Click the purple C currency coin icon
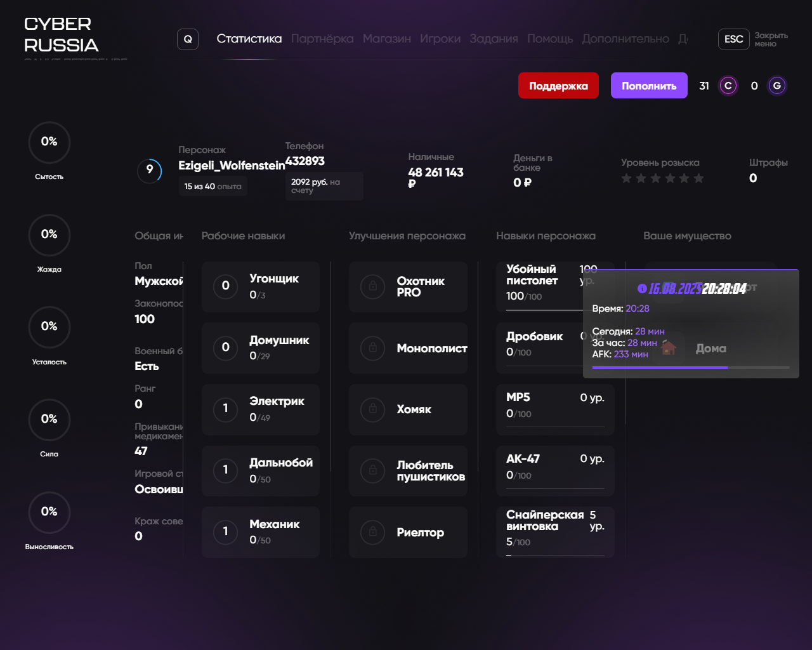The height and width of the screenshot is (650, 812). 728,86
